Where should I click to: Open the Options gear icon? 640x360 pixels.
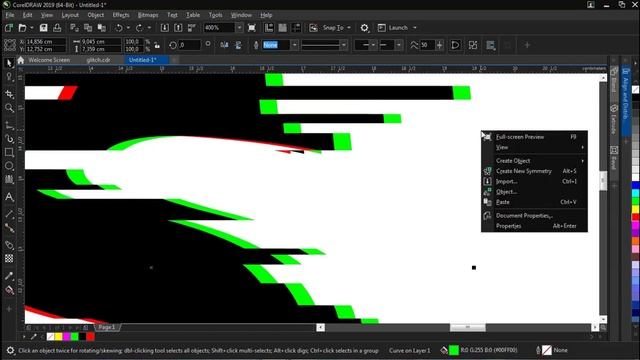click(x=364, y=28)
